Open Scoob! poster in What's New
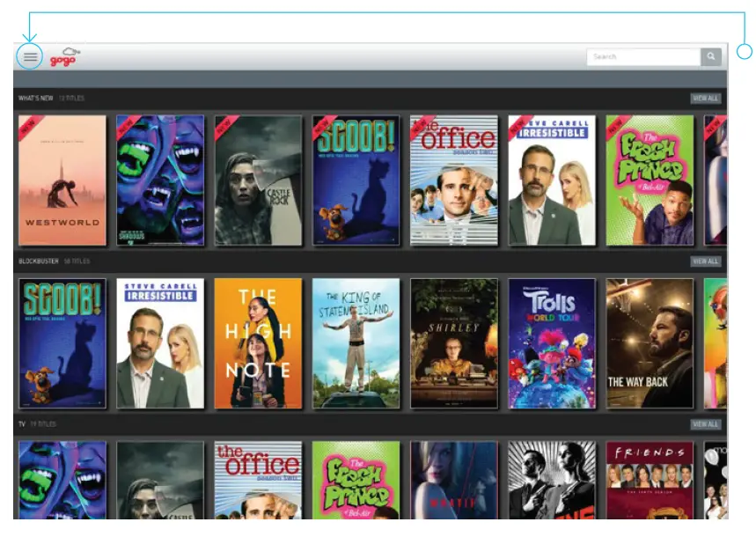756x559 pixels. (356, 180)
